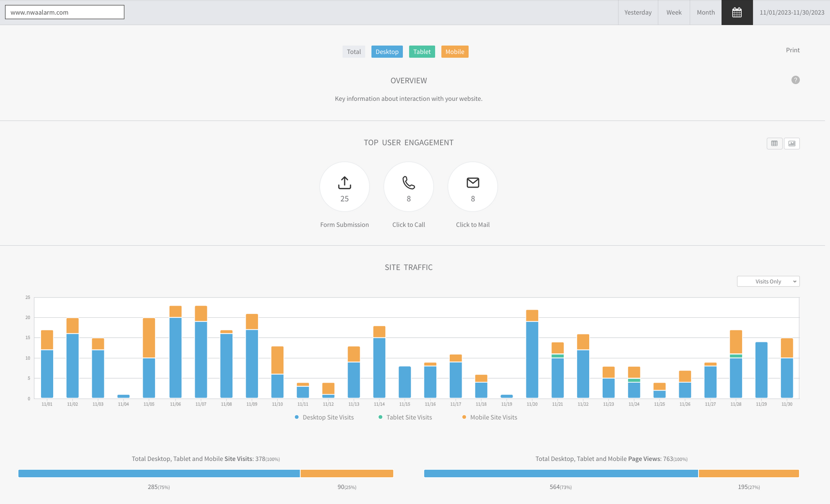
Task: Click the Form Submission upload icon
Action: click(x=344, y=183)
